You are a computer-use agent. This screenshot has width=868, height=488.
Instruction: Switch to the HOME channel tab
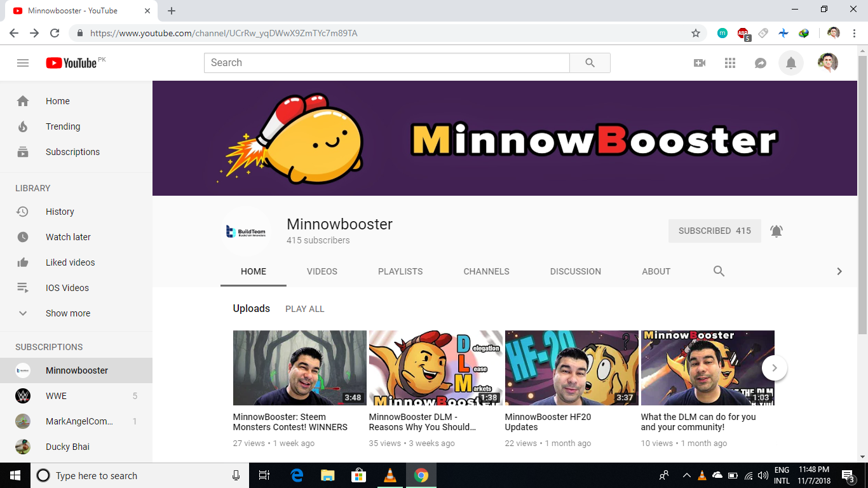coord(254,271)
